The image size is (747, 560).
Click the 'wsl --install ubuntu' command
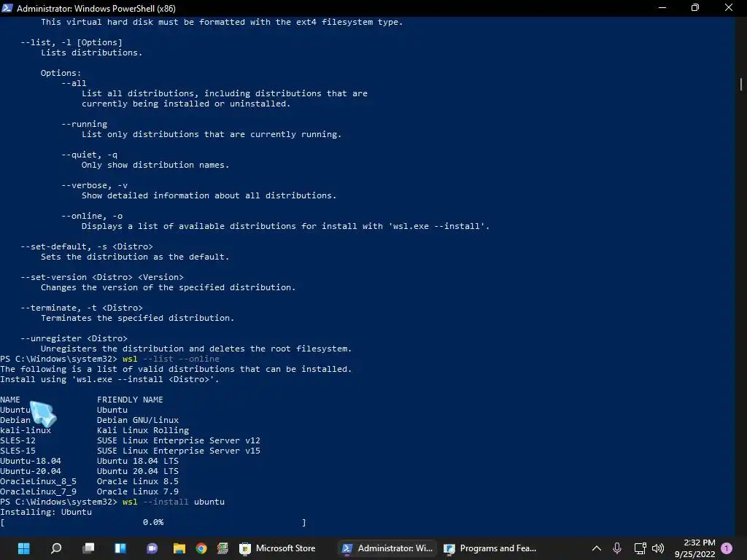[x=174, y=502]
